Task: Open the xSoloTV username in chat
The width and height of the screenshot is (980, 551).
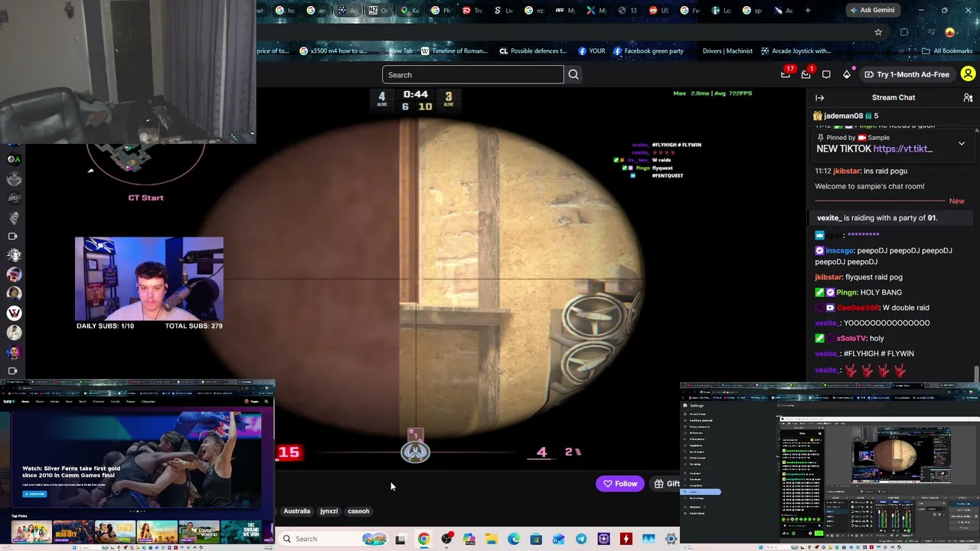Action: click(x=850, y=338)
